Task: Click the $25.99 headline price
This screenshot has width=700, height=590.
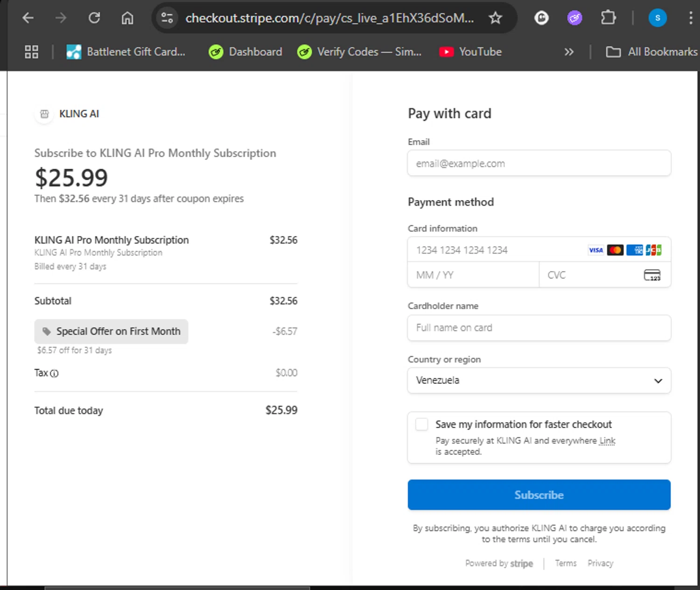Action: [71, 178]
